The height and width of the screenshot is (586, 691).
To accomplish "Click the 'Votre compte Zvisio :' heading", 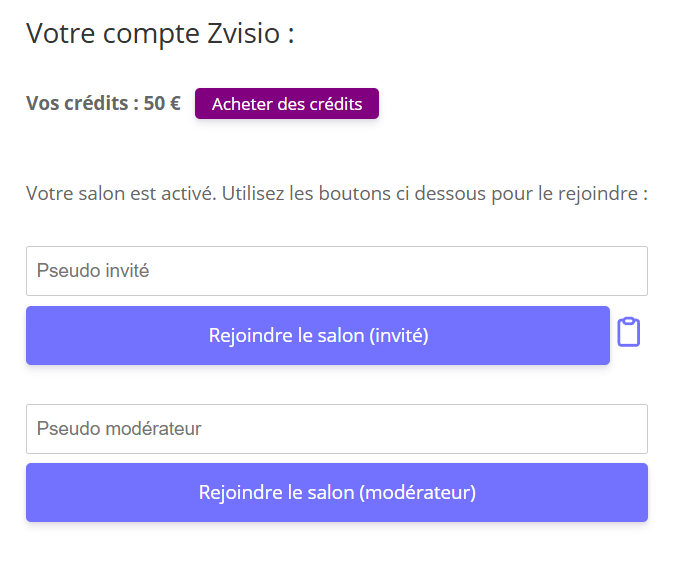I will click(160, 33).
